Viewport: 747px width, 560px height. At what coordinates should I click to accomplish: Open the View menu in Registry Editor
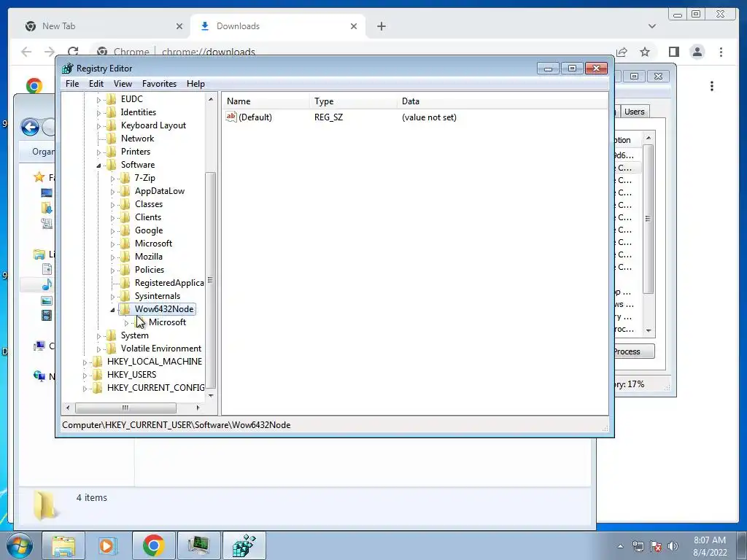coord(123,84)
